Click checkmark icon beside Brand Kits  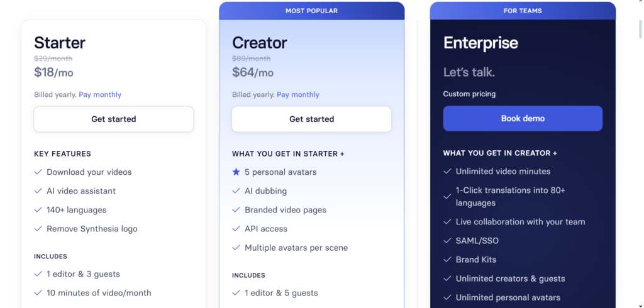point(447,260)
